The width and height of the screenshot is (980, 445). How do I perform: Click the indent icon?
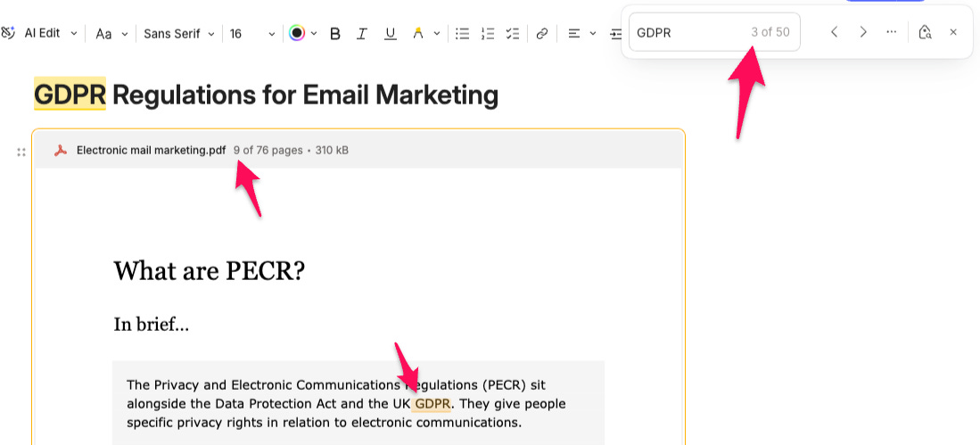[615, 34]
